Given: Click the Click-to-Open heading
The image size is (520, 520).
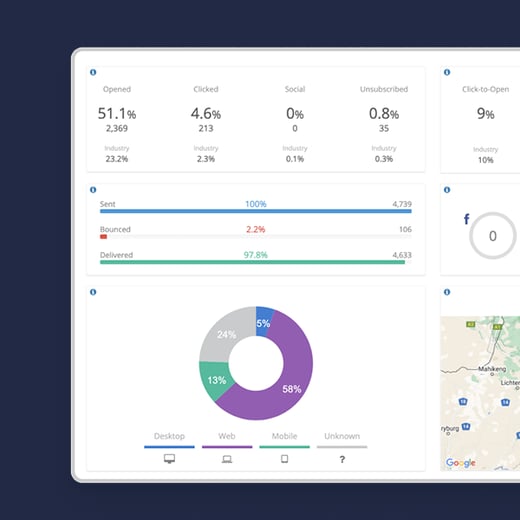Looking at the screenshot, I should 486,89.
